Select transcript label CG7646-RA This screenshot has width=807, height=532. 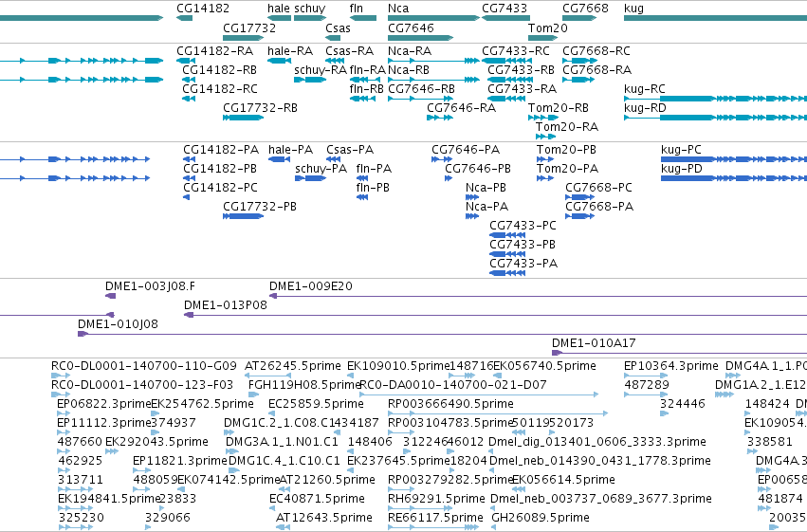(x=461, y=108)
